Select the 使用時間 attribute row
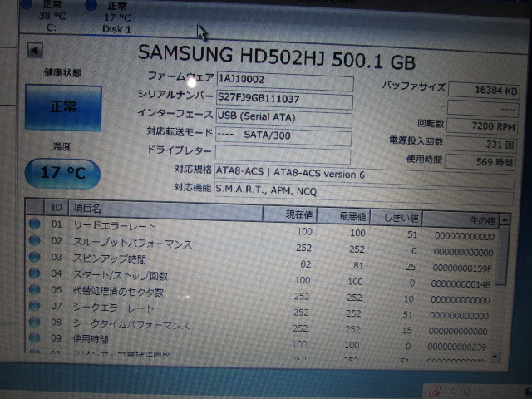 (x=257, y=342)
